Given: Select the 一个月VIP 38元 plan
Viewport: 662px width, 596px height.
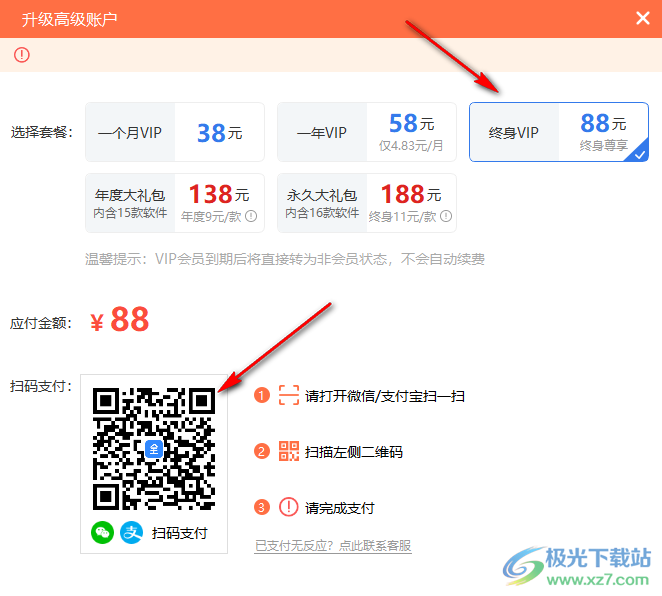Looking at the screenshot, I should coord(175,132).
